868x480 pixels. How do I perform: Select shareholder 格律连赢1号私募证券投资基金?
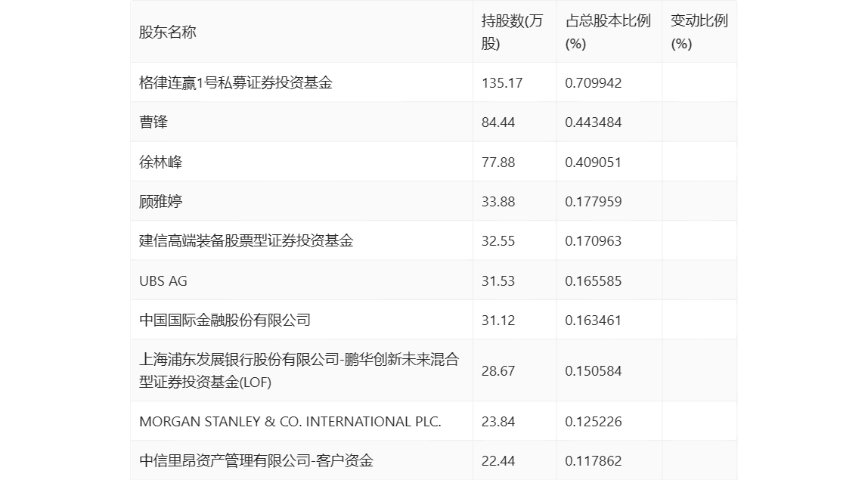[236, 82]
